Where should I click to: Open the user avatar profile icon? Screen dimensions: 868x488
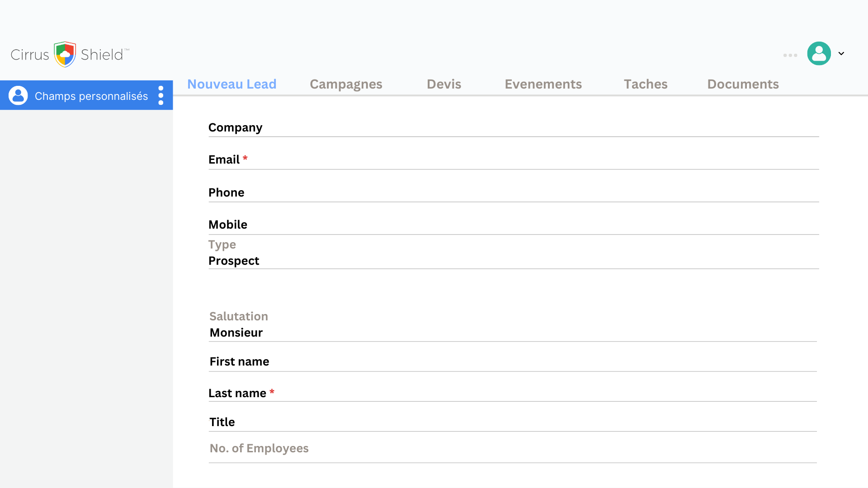(x=819, y=53)
